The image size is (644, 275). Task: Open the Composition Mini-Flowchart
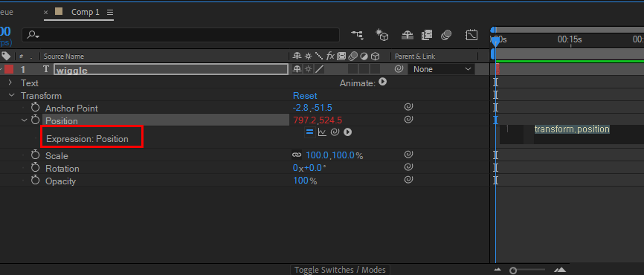(357, 35)
